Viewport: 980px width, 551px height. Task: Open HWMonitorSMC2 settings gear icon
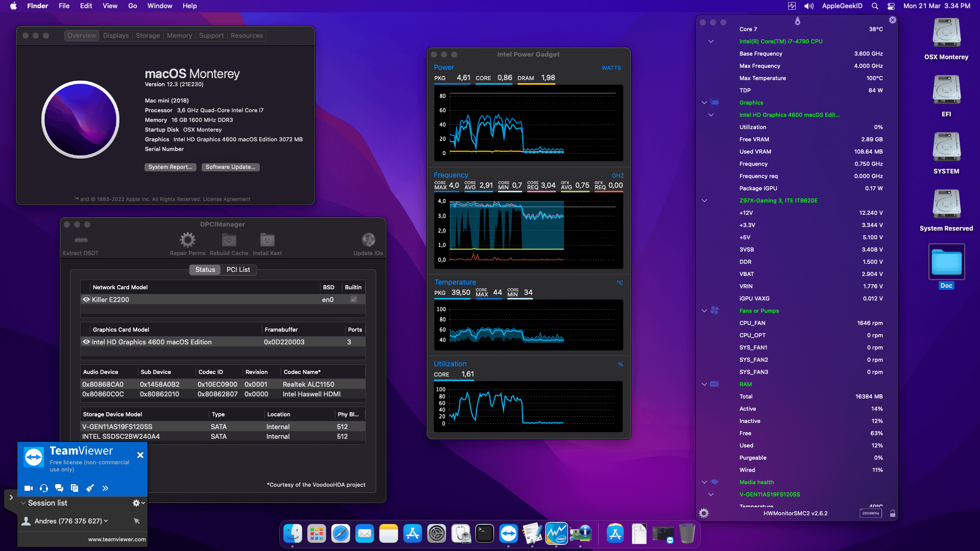coord(704,513)
